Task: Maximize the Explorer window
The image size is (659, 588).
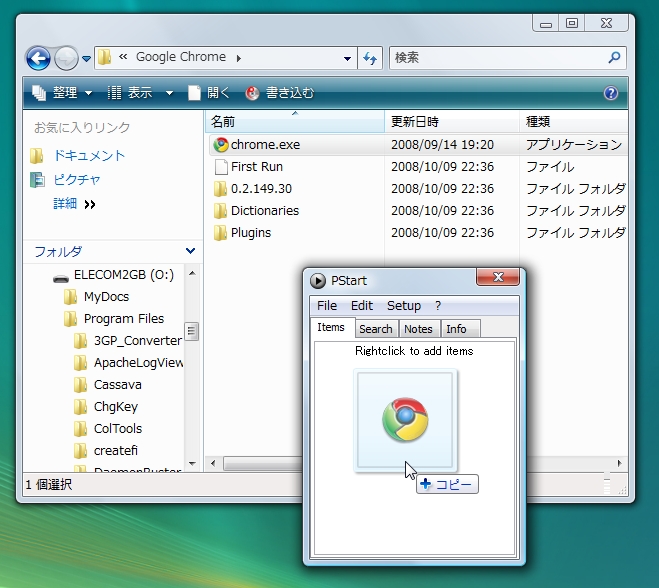Action: [x=572, y=23]
